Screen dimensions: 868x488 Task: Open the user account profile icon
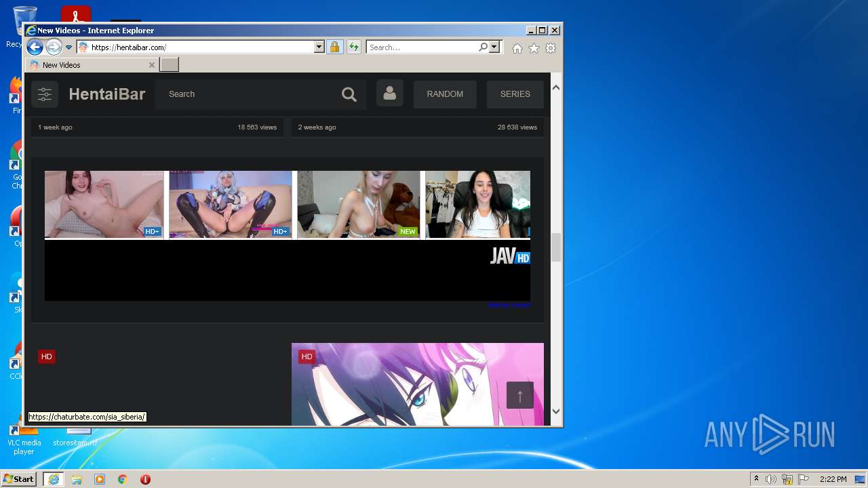click(x=390, y=94)
